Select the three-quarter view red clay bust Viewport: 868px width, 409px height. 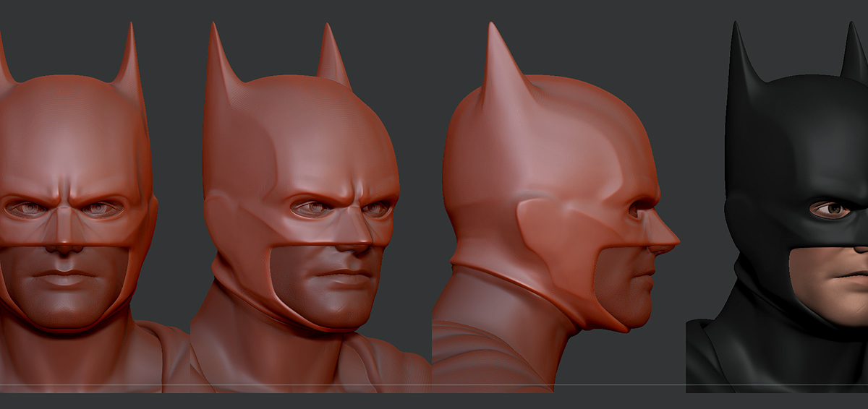310,207
